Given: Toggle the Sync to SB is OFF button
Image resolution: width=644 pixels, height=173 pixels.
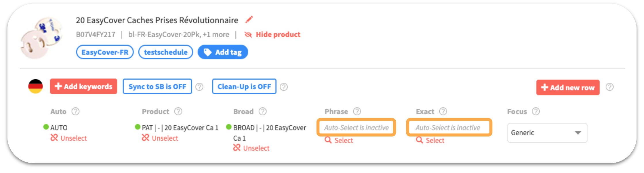Looking at the screenshot, I should click(x=157, y=86).
